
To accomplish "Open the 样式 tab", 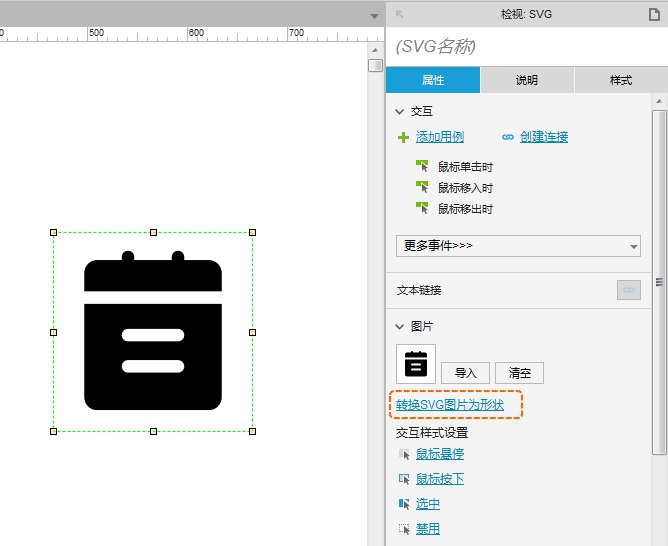I will (x=621, y=80).
